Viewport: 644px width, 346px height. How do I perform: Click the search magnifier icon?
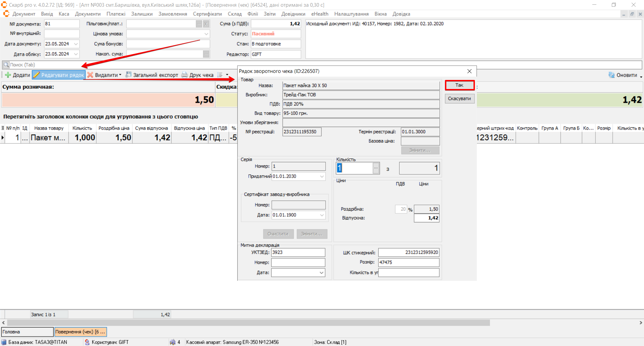6,65
